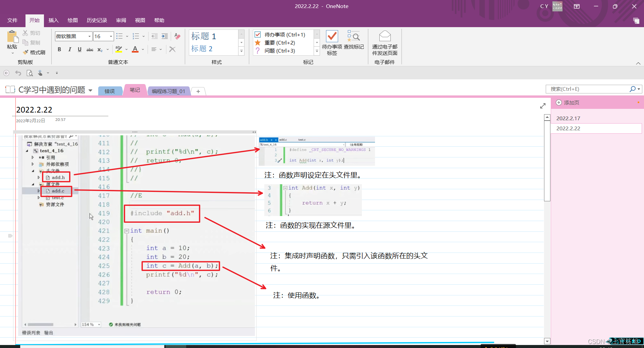Apply the red font color
Viewport: 644px width, 348px height.
(135, 49)
